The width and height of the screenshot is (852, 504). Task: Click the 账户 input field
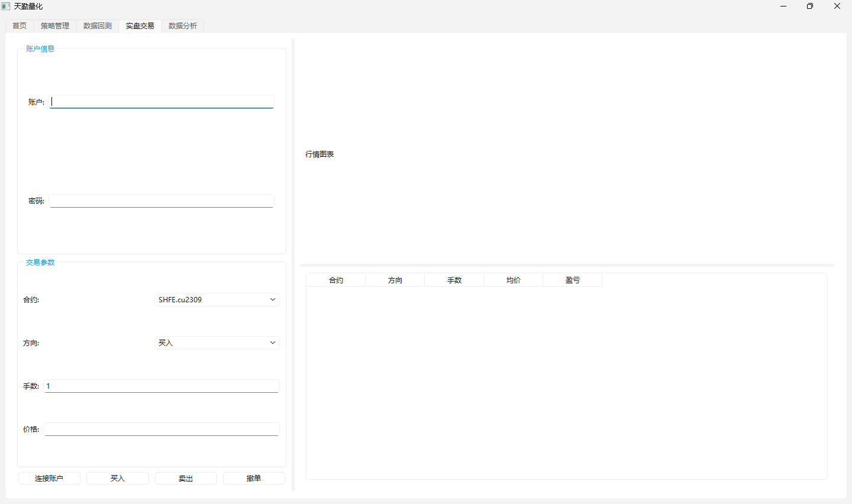(162, 102)
